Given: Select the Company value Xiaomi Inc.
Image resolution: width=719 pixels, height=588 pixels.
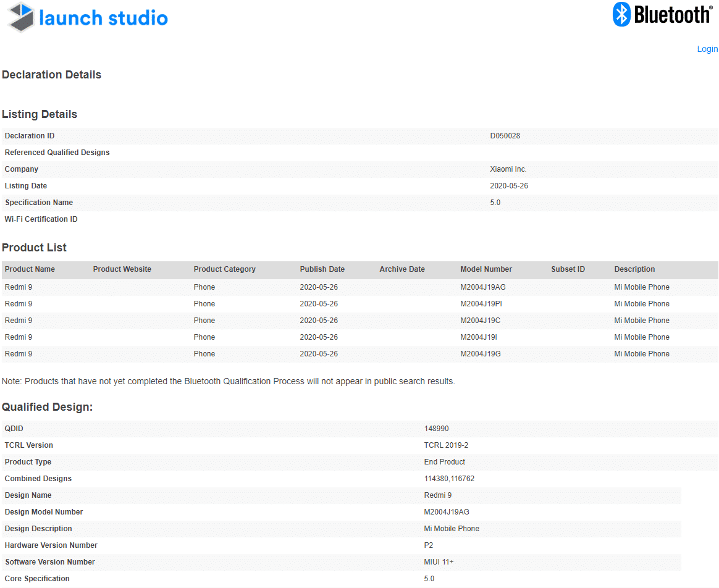Looking at the screenshot, I should tap(508, 169).
